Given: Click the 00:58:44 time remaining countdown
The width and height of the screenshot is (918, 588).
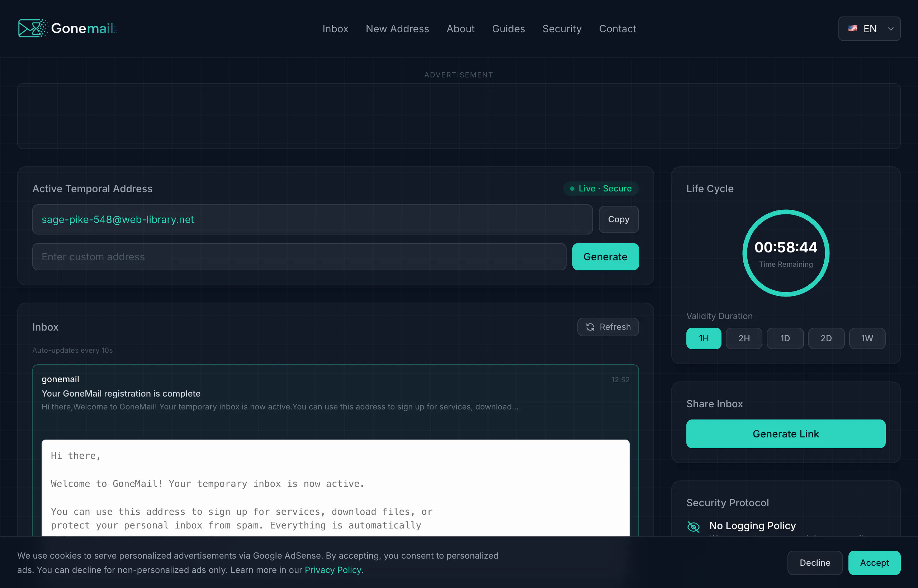Looking at the screenshot, I should tap(786, 247).
